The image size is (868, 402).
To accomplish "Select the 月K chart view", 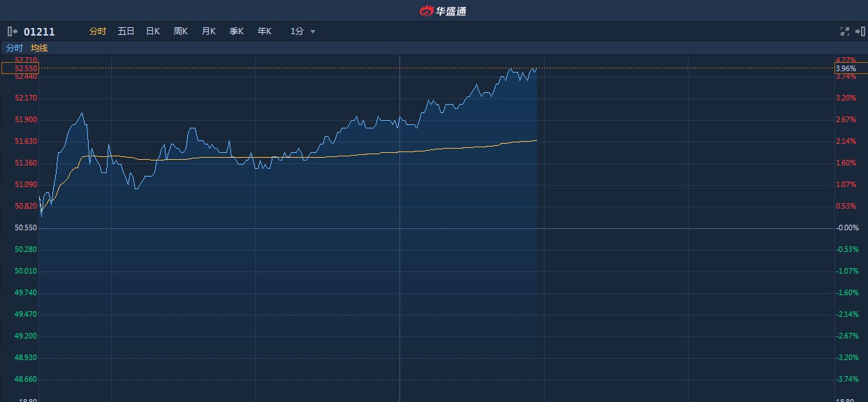I will point(208,31).
